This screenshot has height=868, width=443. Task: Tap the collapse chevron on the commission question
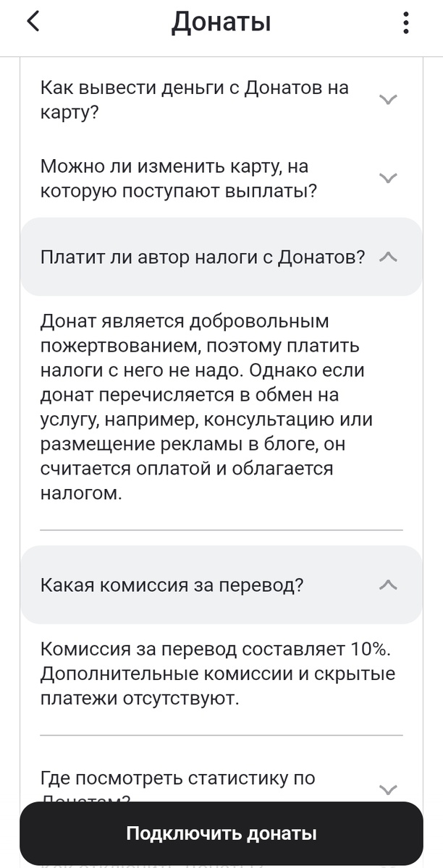[388, 583]
